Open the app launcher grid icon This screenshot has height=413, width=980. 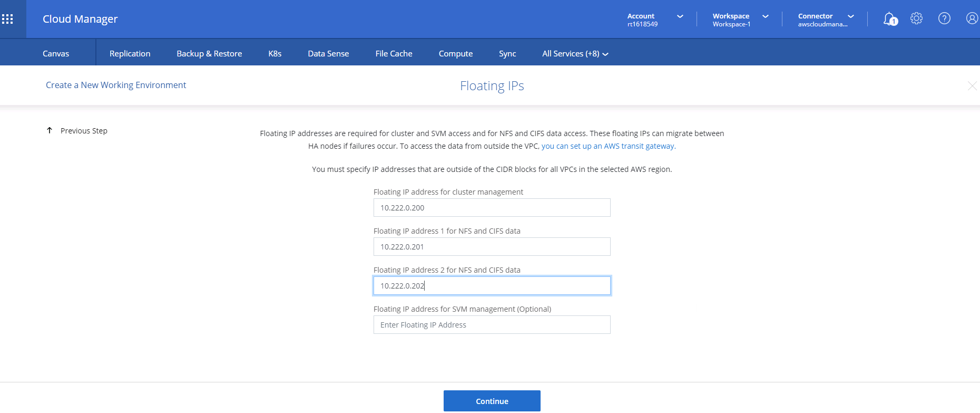tap(7, 19)
